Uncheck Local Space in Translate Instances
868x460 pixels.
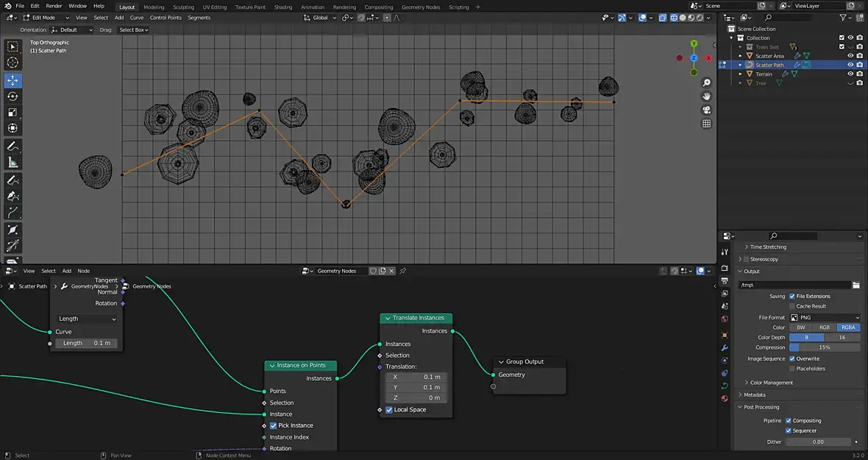[x=389, y=410]
